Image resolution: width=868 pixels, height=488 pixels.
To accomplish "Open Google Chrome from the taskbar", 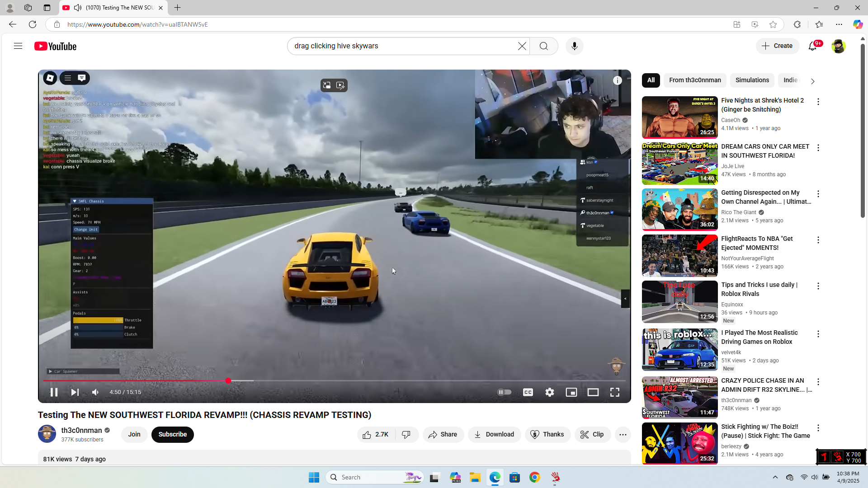I will click(535, 477).
